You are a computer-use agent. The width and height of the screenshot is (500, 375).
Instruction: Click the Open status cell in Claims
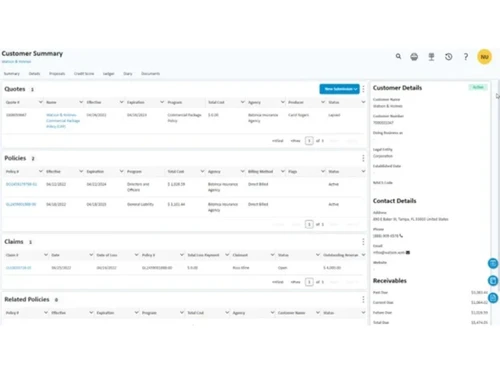pyautogui.click(x=282, y=268)
